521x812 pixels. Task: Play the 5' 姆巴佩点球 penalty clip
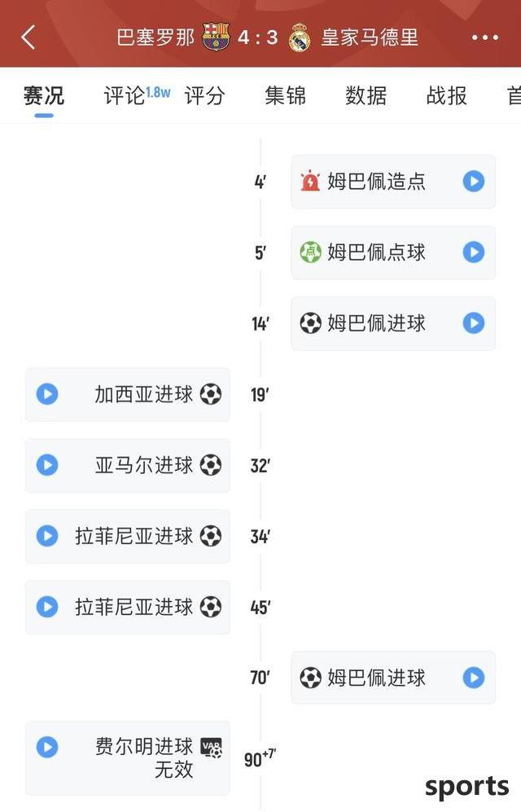click(474, 252)
